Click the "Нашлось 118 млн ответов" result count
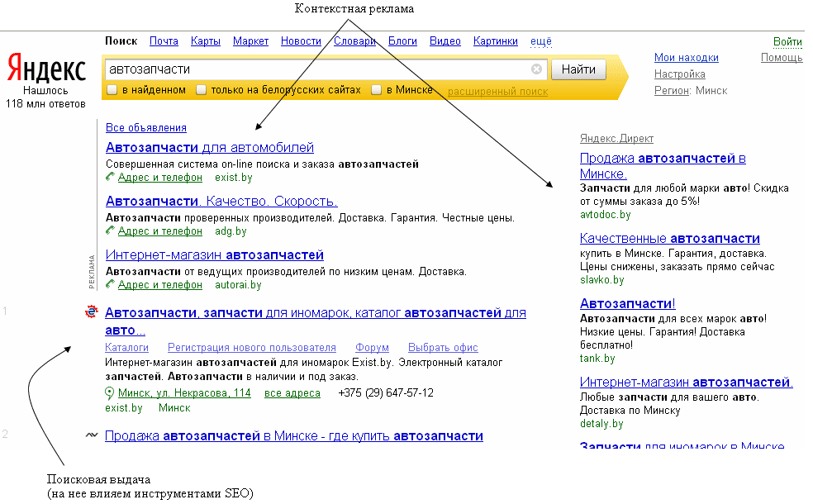Viewport: 813px width, 504px height. tap(45, 97)
